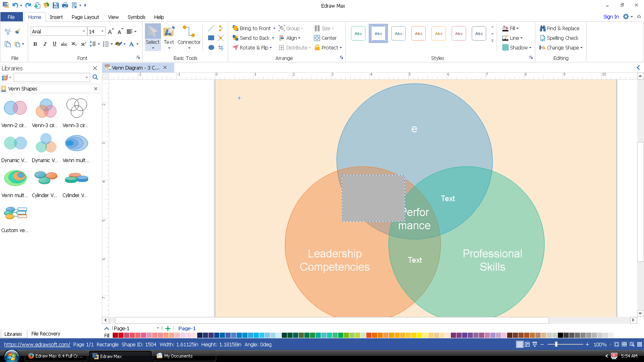This screenshot has height=362, width=644.
Task: Choose the ellipse drawing tool
Action: tap(211, 47)
